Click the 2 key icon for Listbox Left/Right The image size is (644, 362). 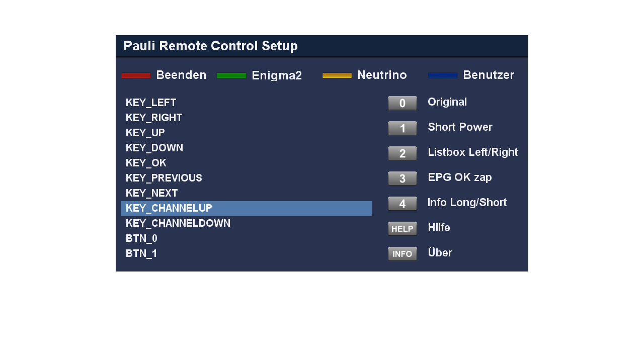[403, 153]
